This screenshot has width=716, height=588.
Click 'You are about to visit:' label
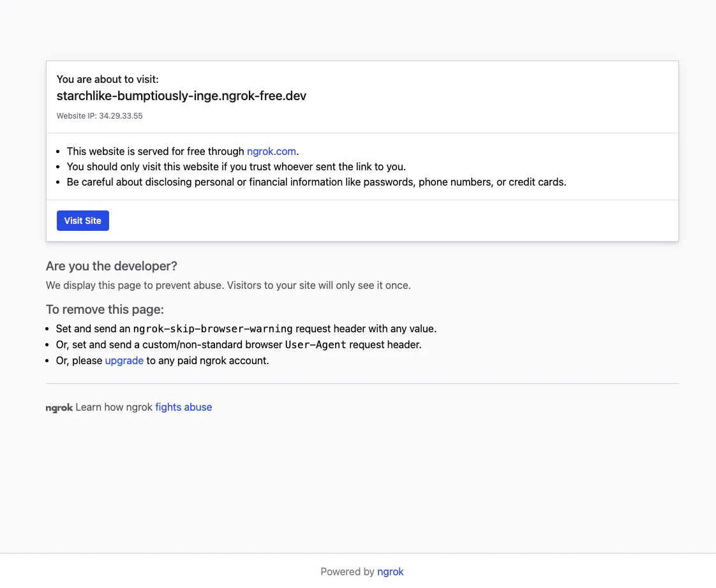[x=108, y=80]
